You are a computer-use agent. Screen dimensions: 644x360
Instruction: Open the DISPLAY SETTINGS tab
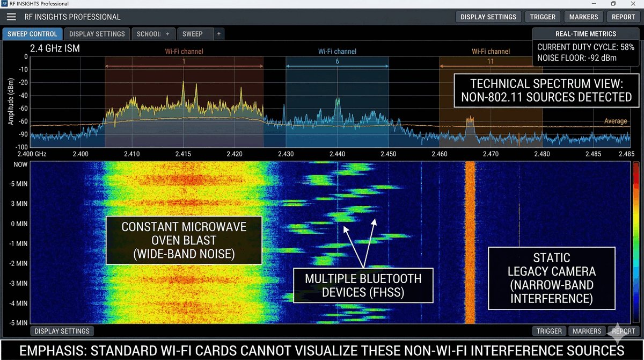point(97,34)
